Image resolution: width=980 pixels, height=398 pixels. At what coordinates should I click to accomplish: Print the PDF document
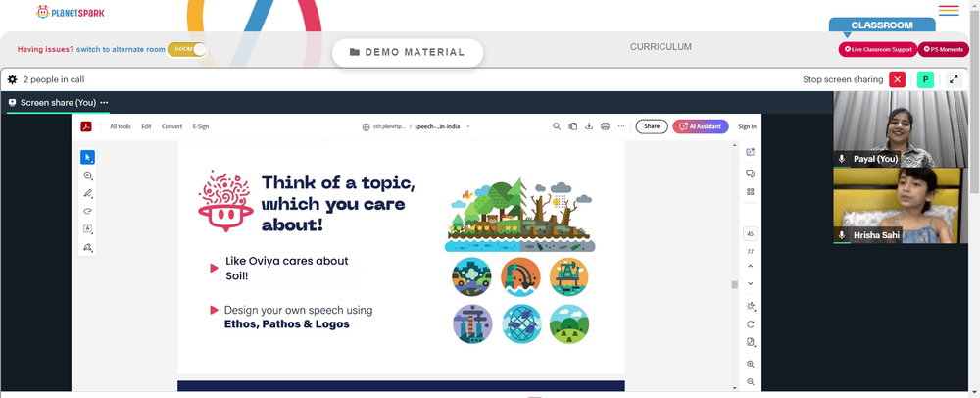pos(605,126)
